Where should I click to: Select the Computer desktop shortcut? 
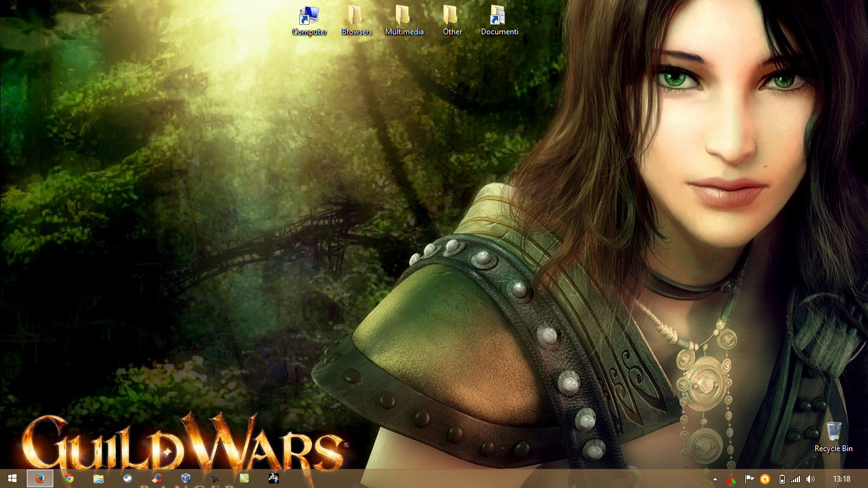click(309, 20)
